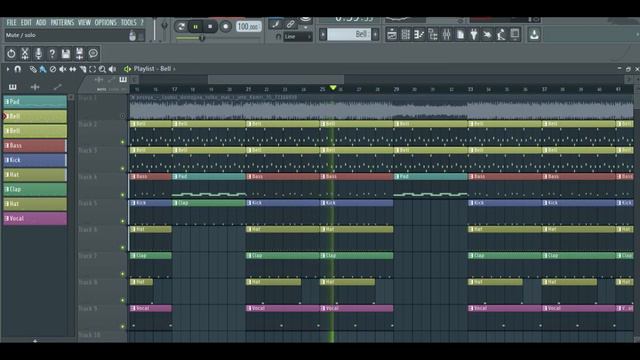
Task: Select the playlist pencil draw tool
Action: [33, 69]
